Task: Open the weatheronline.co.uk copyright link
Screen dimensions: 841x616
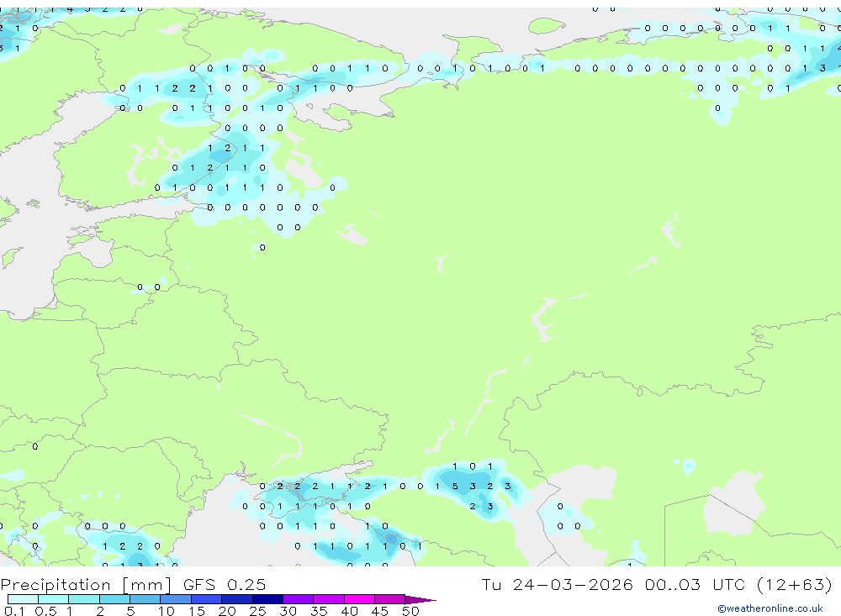Action: tap(770, 608)
